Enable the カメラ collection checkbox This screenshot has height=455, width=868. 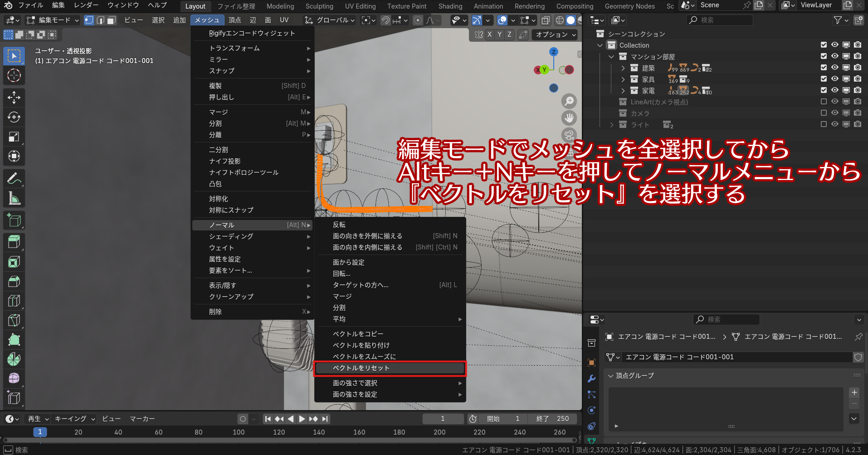coord(824,113)
